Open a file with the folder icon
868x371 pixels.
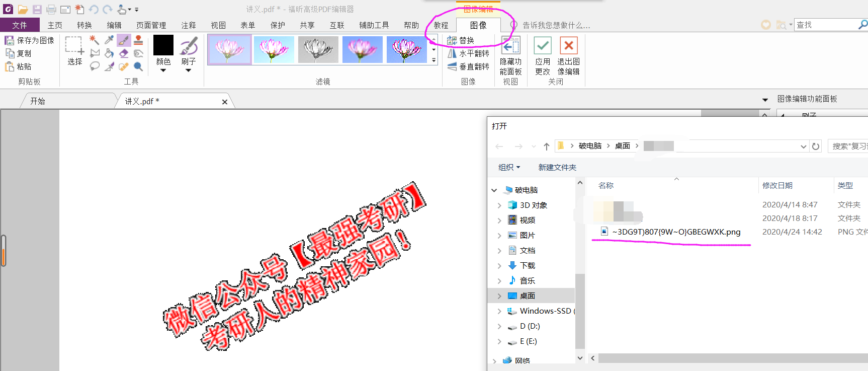point(23,9)
